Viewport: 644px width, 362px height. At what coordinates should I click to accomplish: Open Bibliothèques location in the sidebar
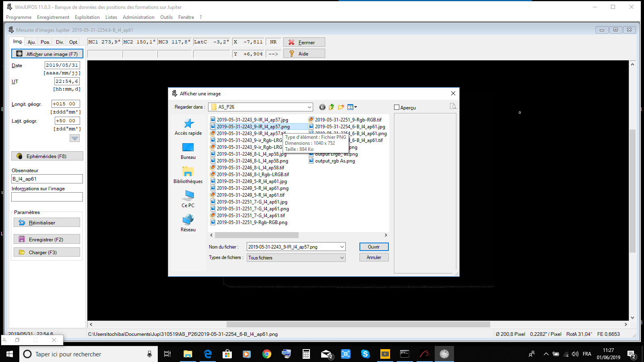pyautogui.click(x=188, y=175)
